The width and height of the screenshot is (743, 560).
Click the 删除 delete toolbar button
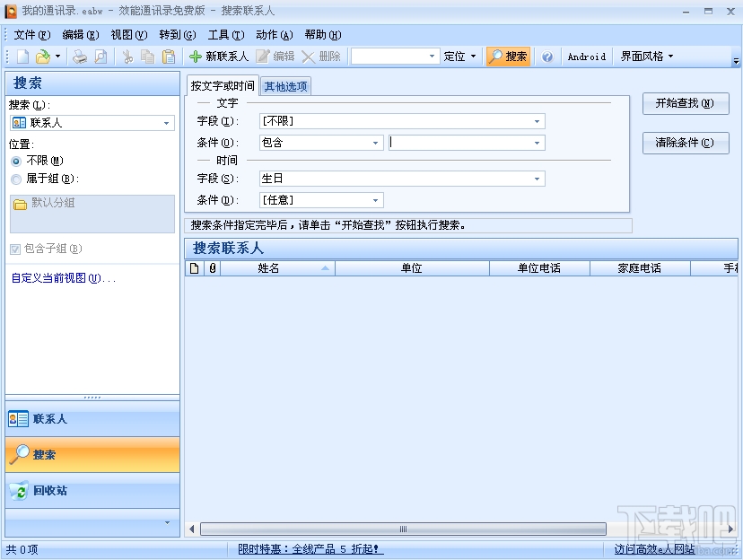(x=321, y=57)
